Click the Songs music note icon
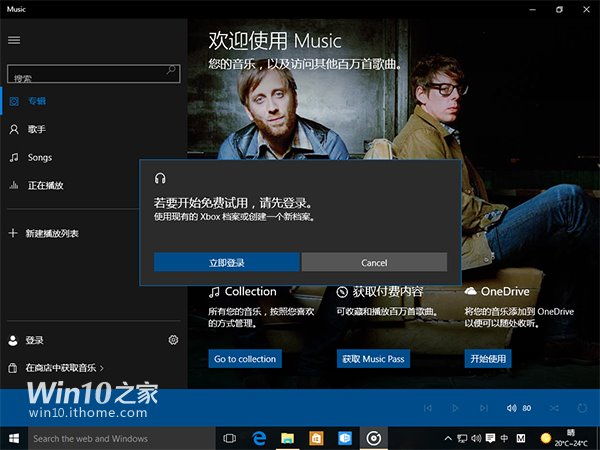The width and height of the screenshot is (600, 450). pos(14,157)
